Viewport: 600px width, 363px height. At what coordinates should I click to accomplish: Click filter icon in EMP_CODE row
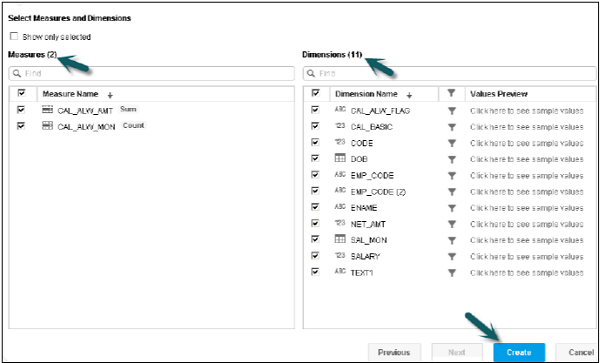(x=452, y=176)
